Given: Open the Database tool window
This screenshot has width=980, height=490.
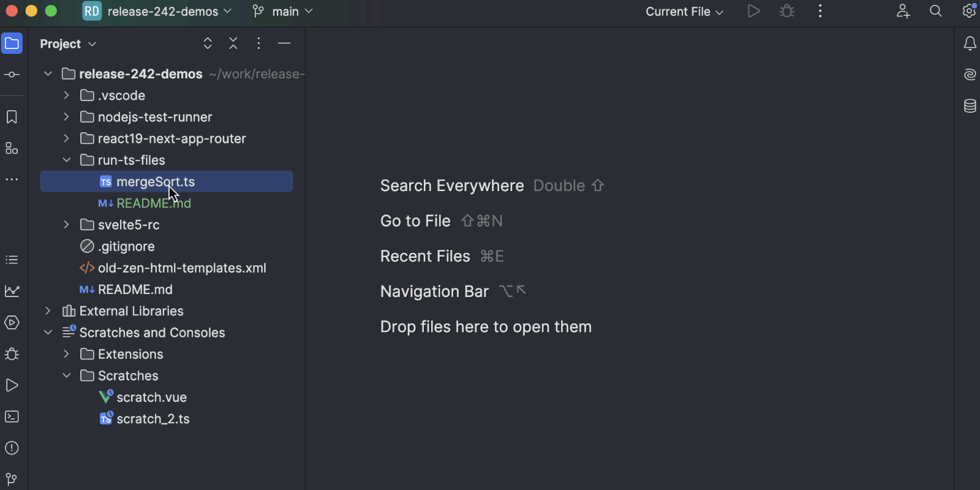Looking at the screenshot, I should [x=970, y=106].
